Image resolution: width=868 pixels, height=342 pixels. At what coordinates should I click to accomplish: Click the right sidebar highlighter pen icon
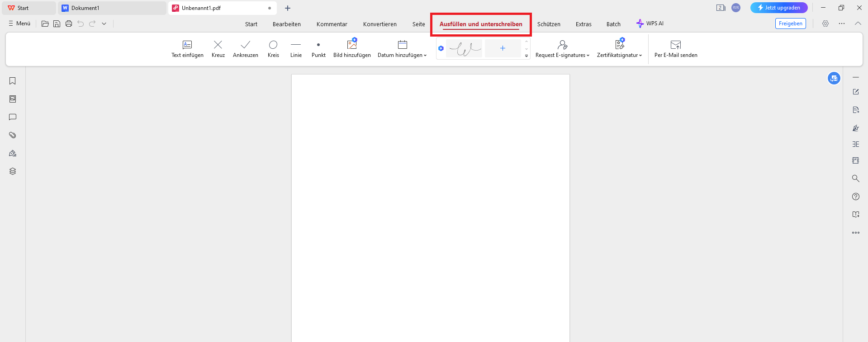[856, 128]
